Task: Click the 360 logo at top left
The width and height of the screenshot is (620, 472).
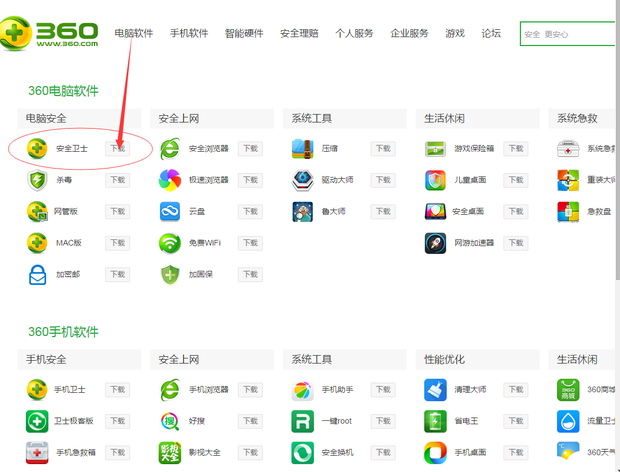Action: [x=49, y=33]
